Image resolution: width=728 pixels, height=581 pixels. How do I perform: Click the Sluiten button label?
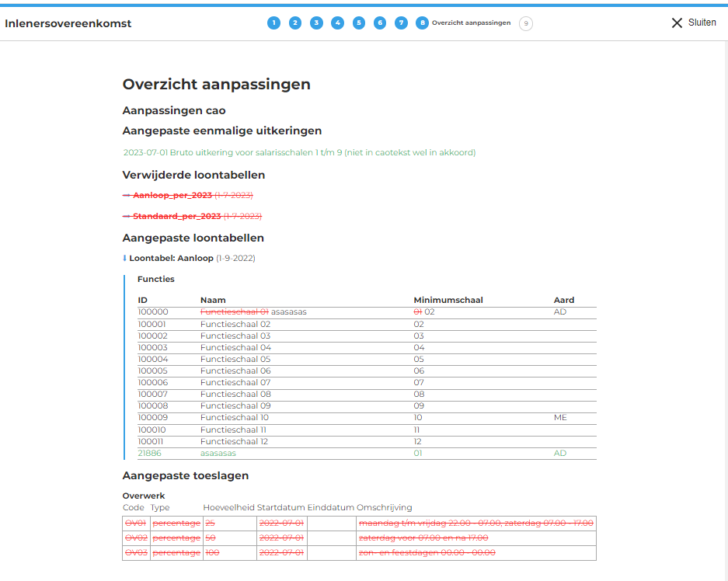point(702,23)
